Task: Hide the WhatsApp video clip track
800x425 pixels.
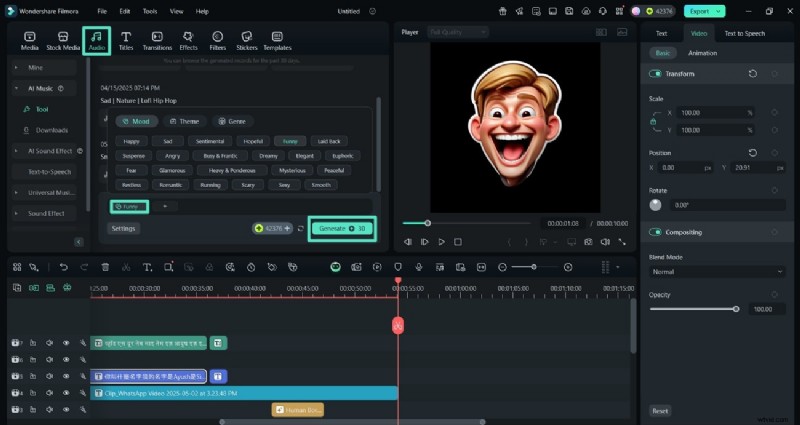Action: (66, 393)
